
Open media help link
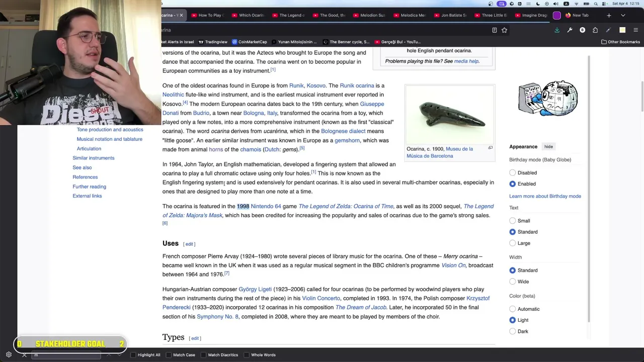(x=466, y=61)
